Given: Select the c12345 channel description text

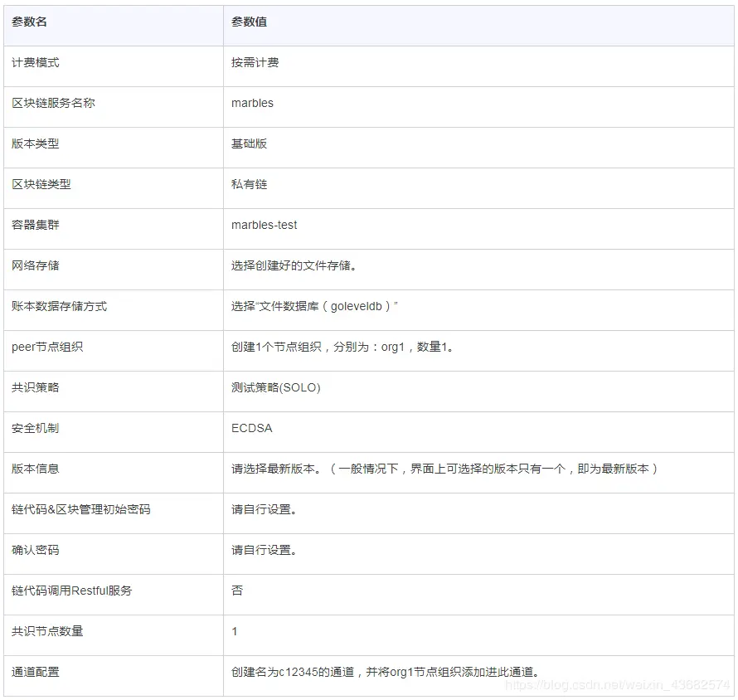Looking at the screenshot, I should (385, 672).
